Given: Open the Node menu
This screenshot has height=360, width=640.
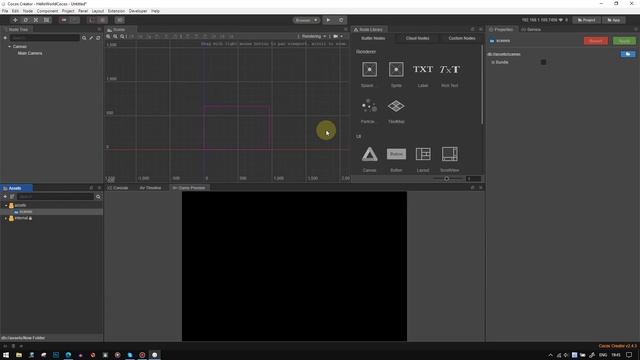Looking at the screenshot, I should tap(28, 11).
